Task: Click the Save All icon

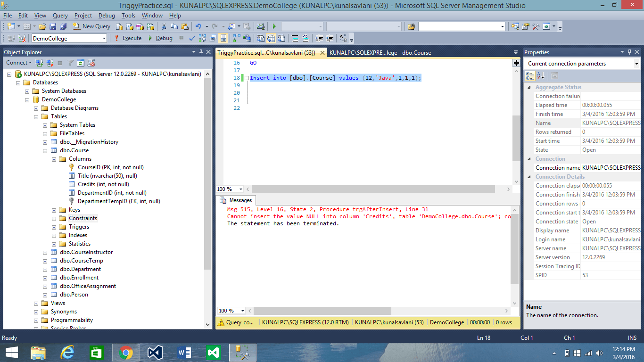Action: (63, 26)
